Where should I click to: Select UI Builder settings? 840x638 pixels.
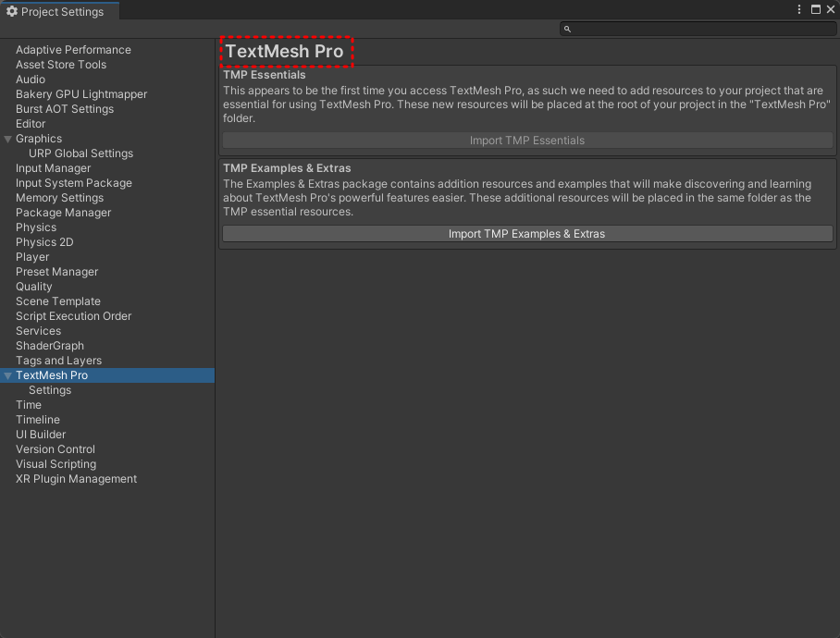(x=41, y=435)
